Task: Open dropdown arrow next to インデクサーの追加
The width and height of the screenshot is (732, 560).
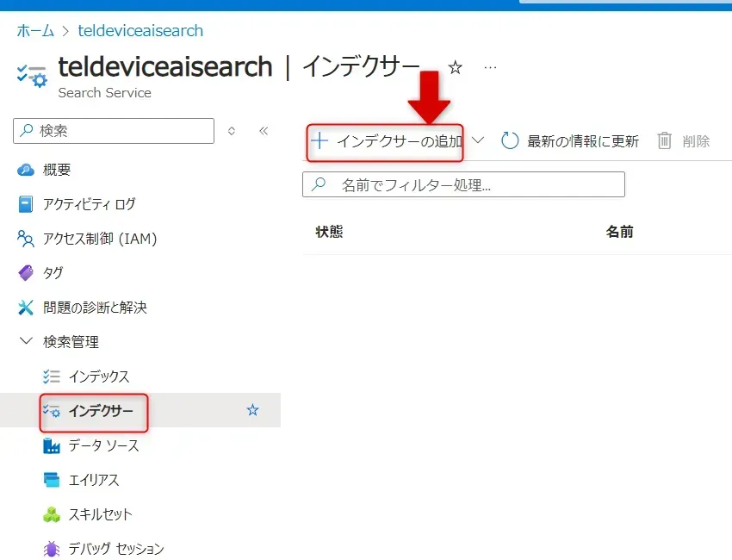Action: 479,140
